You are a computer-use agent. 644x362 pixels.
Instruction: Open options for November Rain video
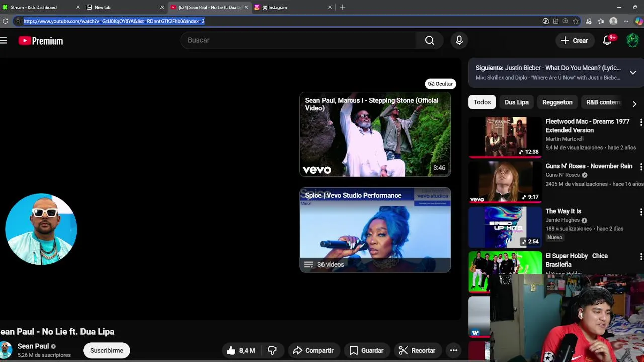[641, 167]
